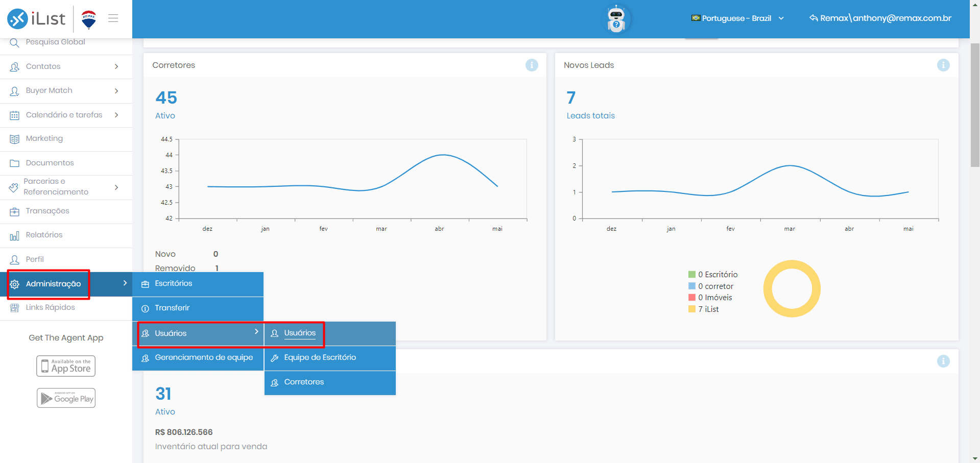Viewport: 980px width, 463px height.
Task: Click the Corretores line chart
Action: point(352,180)
